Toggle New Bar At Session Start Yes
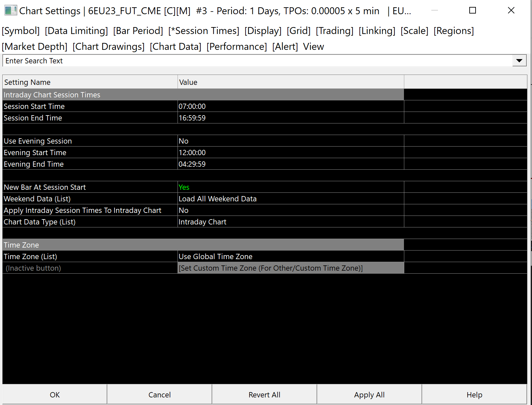Screen dimensions: 532x405 coord(291,187)
